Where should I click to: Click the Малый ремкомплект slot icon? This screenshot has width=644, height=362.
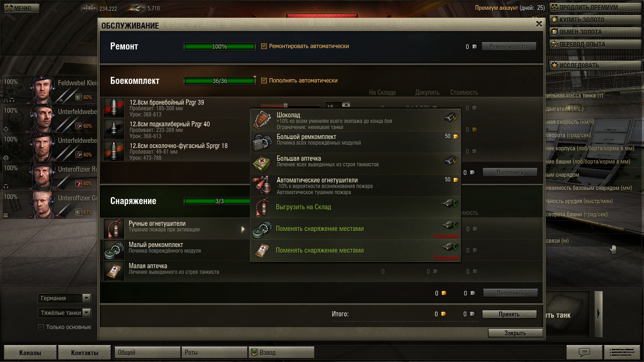coord(114,250)
